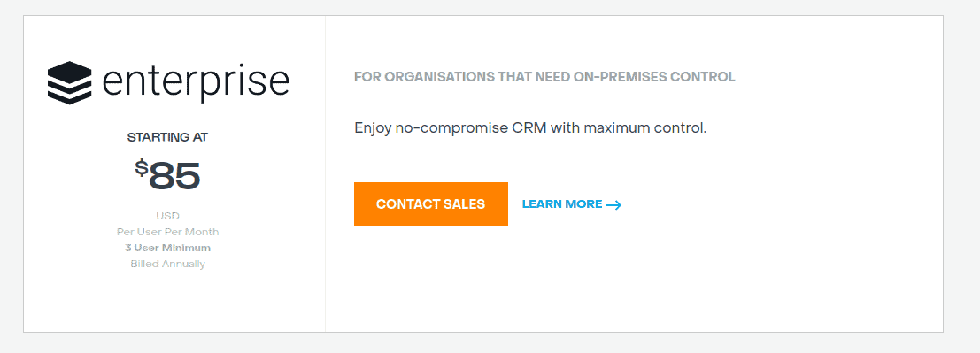The width and height of the screenshot is (980, 353).
Task: Click the 85 price figure
Action: click(x=174, y=176)
